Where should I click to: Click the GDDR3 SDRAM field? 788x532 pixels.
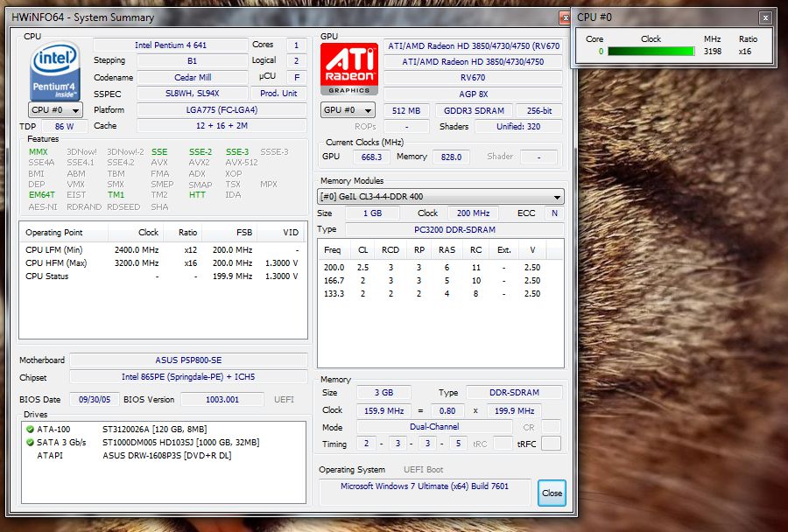click(474, 110)
